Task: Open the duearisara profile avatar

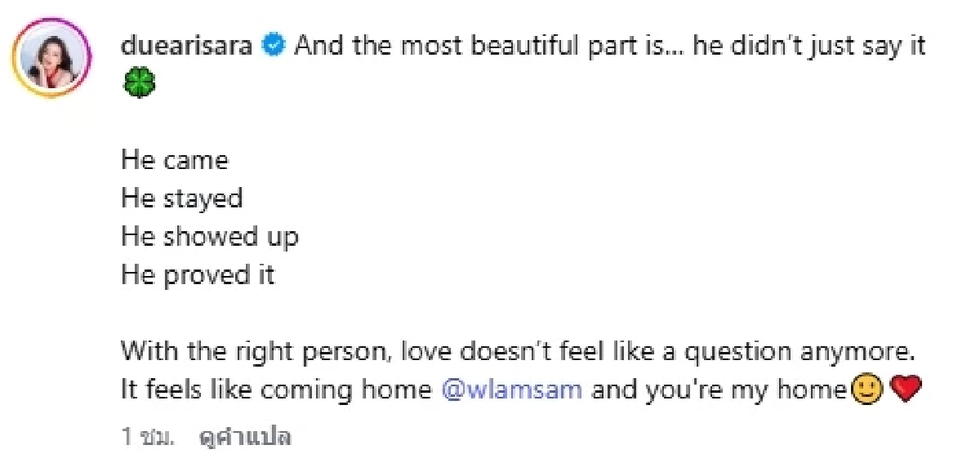Action: (x=52, y=59)
